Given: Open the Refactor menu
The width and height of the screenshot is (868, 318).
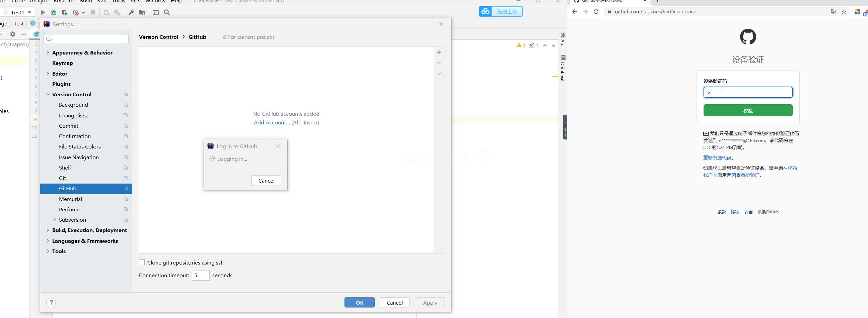Looking at the screenshot, I should (x=64, y=1).
